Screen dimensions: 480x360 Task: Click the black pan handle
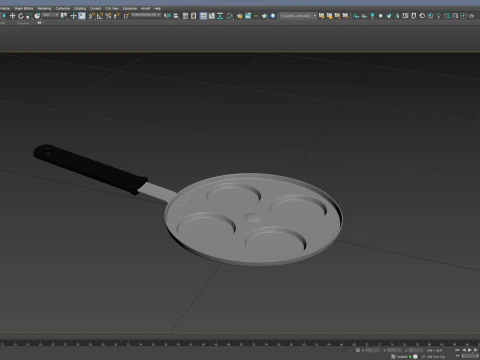pyautogui.click(x=90, y=169)
